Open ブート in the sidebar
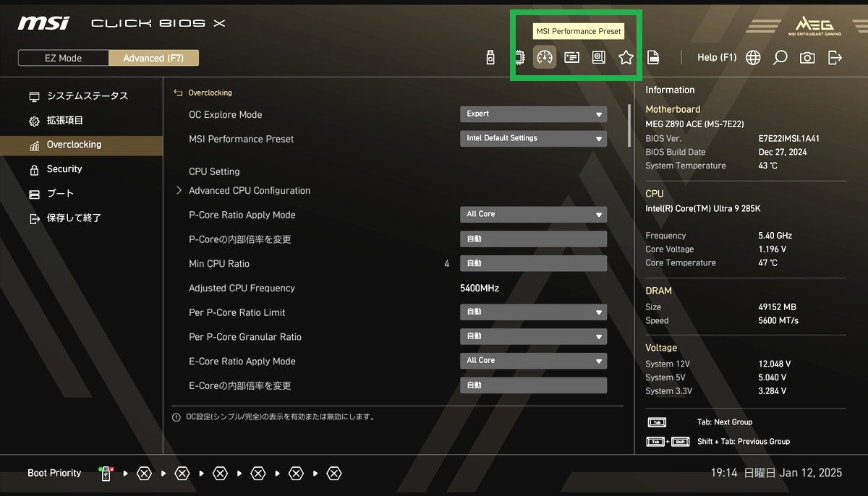This screenshot has width=868, height=496. point(81,194)
